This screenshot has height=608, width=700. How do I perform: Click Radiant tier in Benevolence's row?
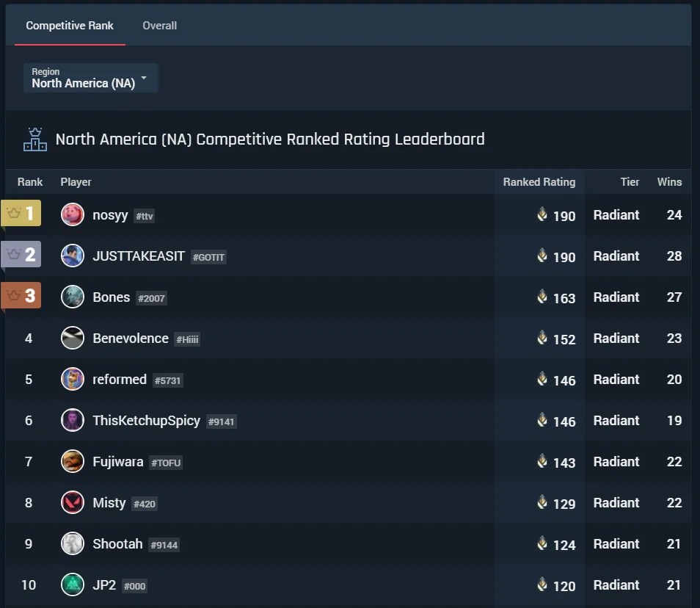click(x=616, y=339)
